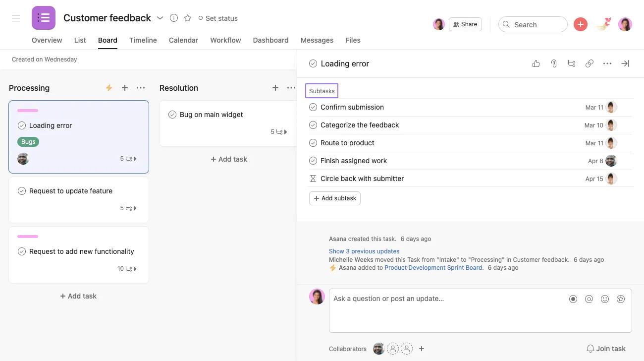Switch to the Timeline tab
This screenshot has width=644, height=361.
[143, 40]
